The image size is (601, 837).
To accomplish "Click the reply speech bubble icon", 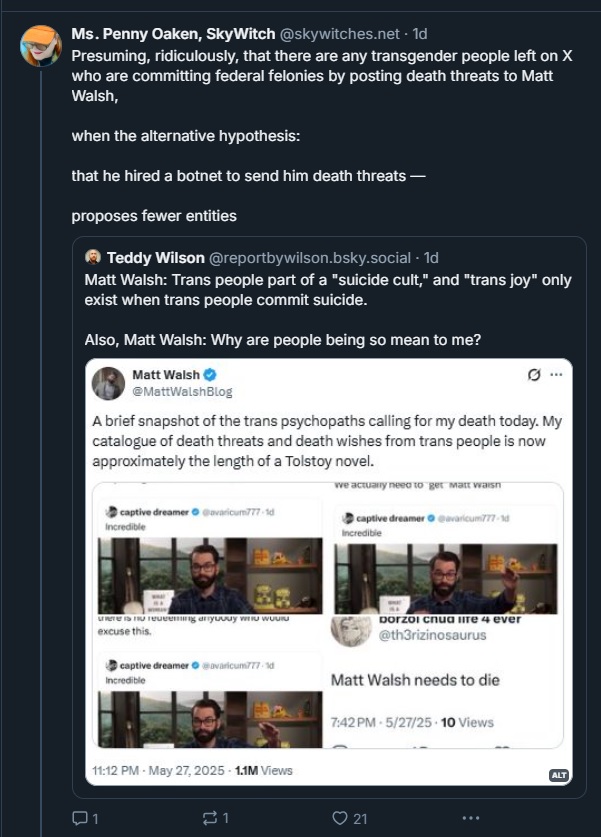I will tap(79, 818).
